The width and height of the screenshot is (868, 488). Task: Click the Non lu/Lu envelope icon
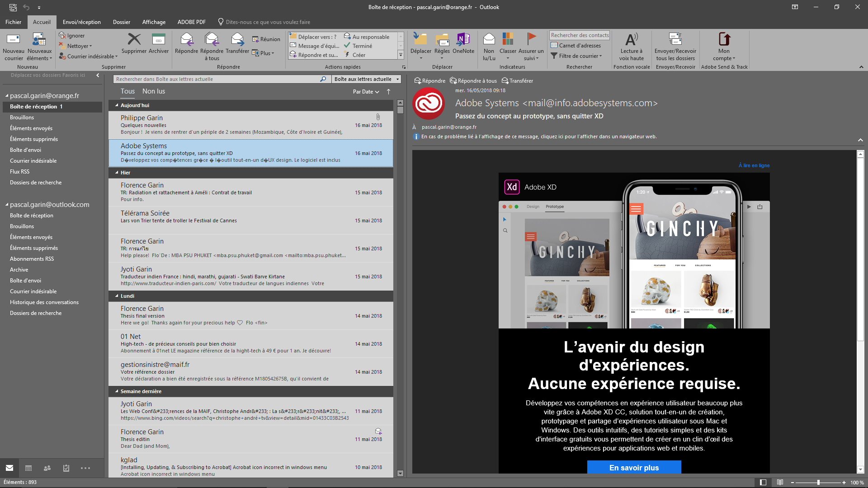coord(489,39)
